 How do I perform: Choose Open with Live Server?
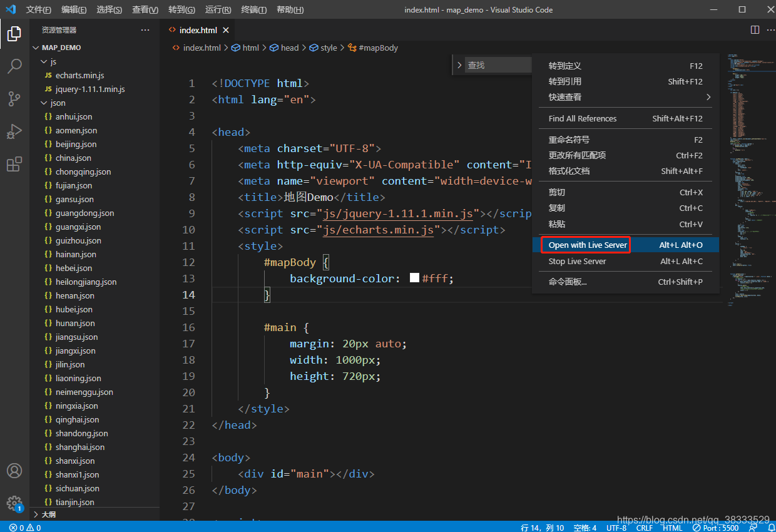pos(626,245)
